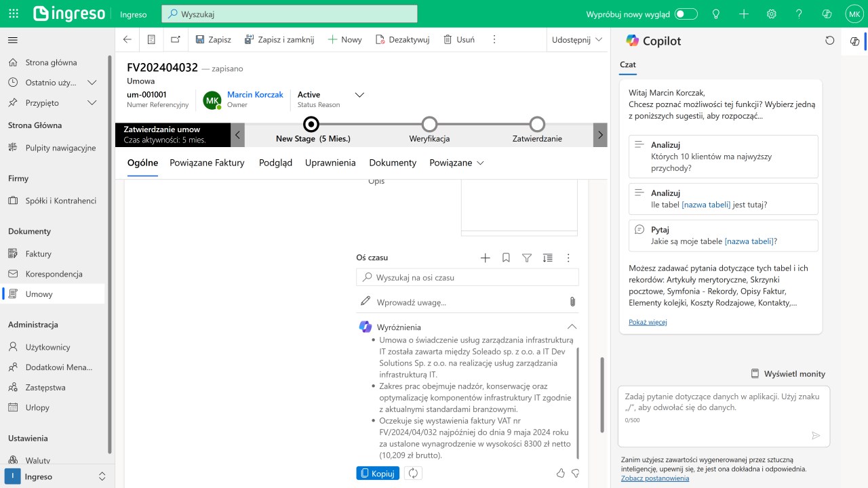Image resolution: width=868 pixels, height=488 pixels.
Task: Click the Kopiuj button
Action: pos(378,473)
